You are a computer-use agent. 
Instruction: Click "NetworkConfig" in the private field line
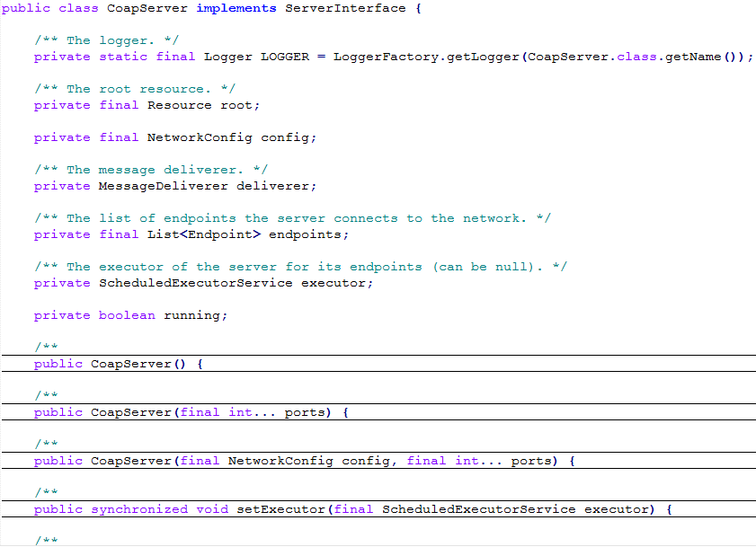(200, 137)
